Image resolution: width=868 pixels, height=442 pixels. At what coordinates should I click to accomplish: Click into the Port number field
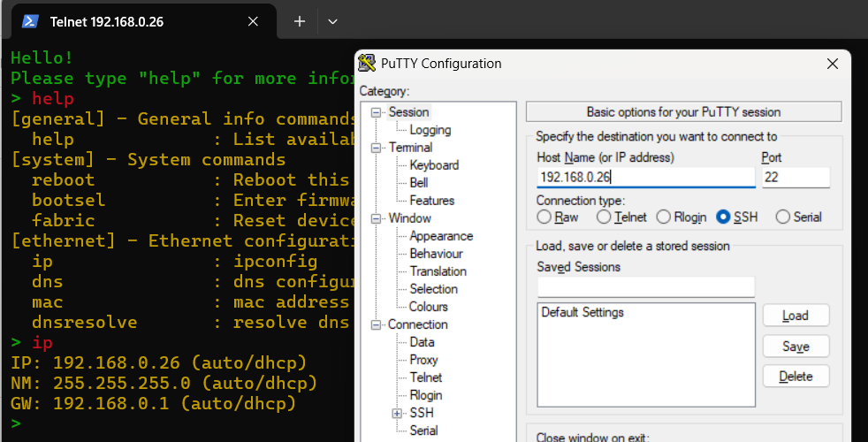[x=796, y=178]
